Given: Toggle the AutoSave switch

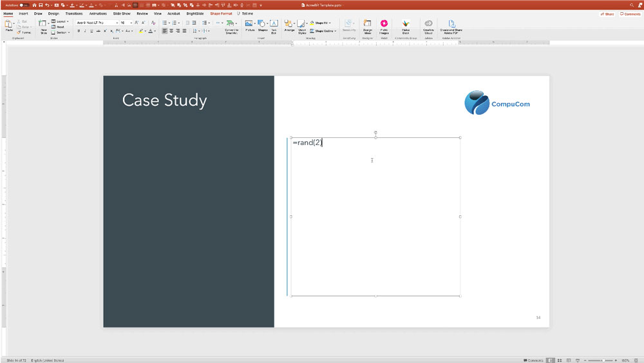Looking at the screenshot, I should [x=23, y=5].
